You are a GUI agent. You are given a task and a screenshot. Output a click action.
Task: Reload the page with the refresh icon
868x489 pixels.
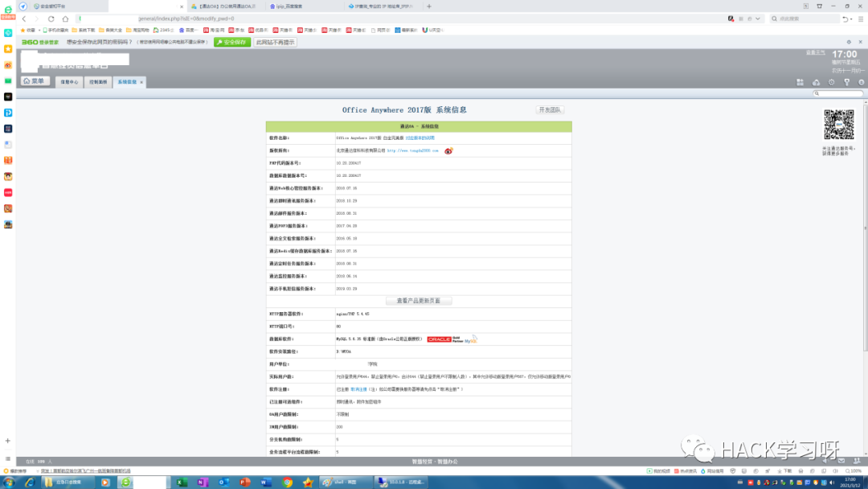pos(51,18)
